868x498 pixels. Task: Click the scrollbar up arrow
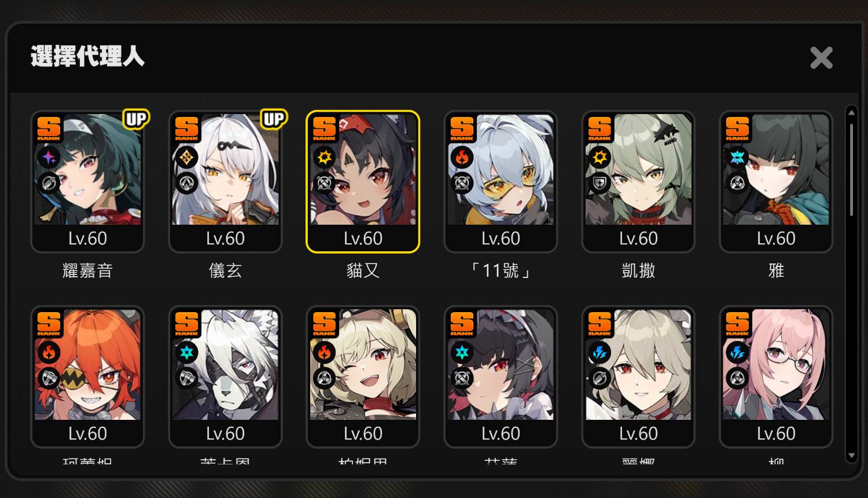click(x=851, y=112)
